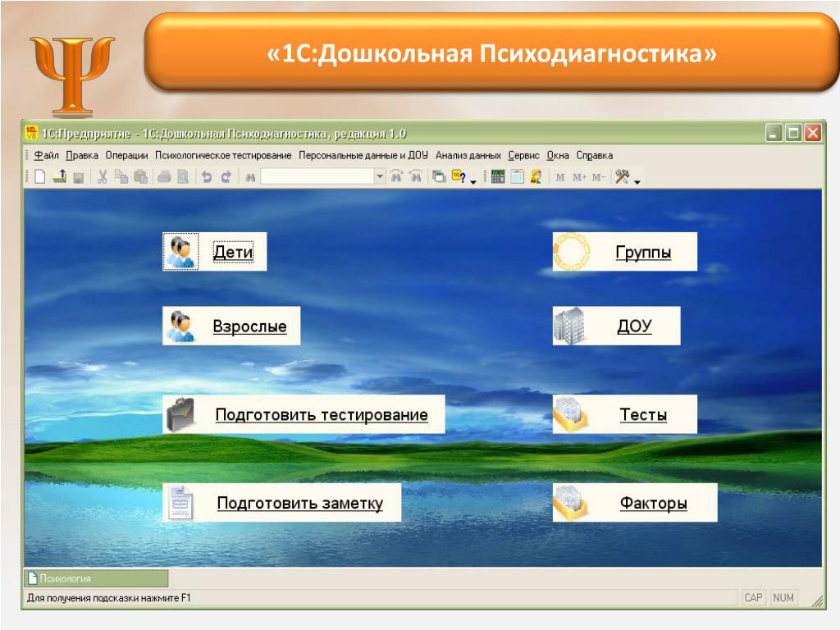The height and width of the screenshot is (630, 840).
Task: Open the Calculator toolbar icon
Action: (x=498, y=176)
